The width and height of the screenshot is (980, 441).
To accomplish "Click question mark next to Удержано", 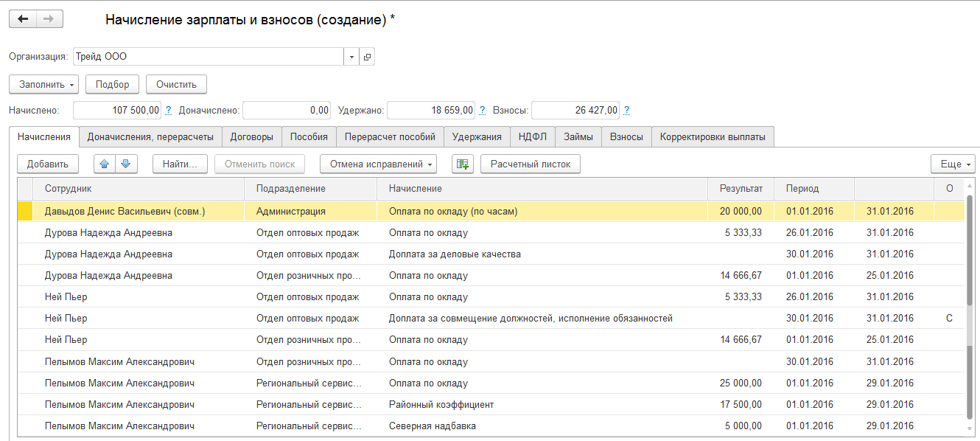I will (482, 111).
